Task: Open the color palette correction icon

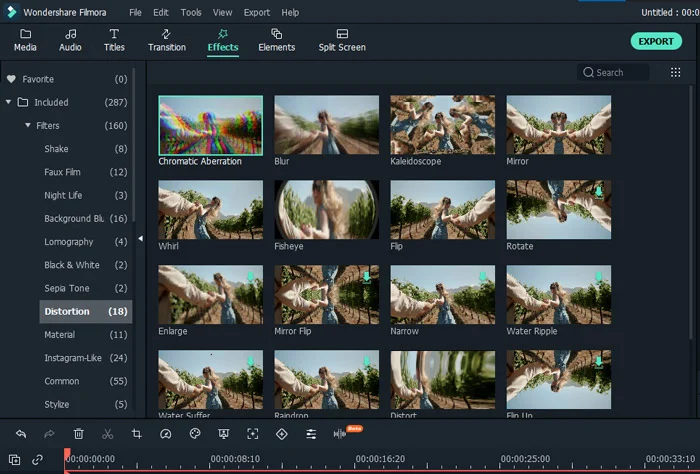Action: [x=195, y=433]
